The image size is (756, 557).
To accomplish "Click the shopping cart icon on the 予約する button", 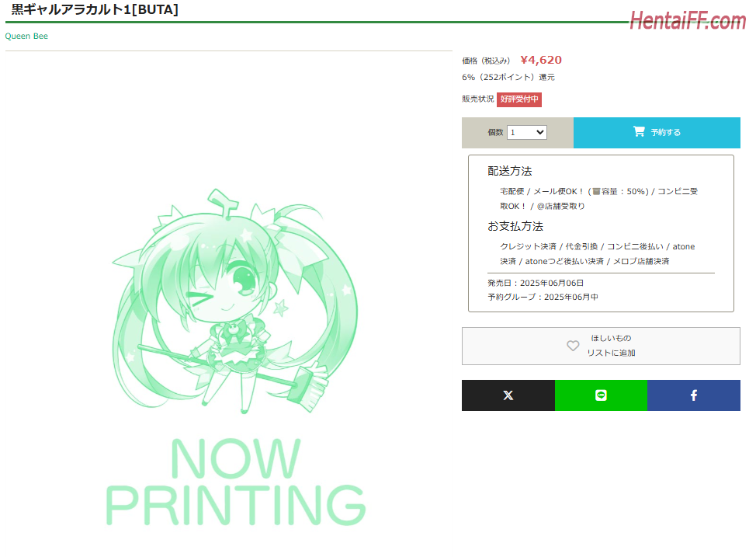I will pos(639,131).
